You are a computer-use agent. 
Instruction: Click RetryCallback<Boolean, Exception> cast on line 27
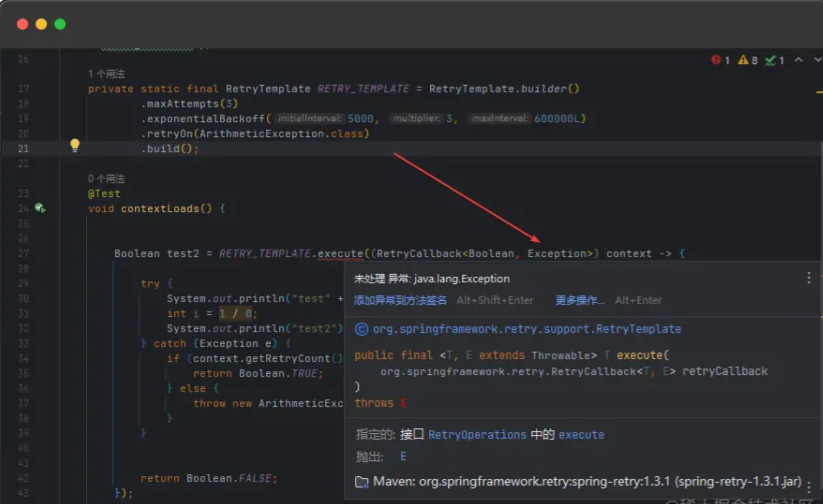[x=485, y=253]
